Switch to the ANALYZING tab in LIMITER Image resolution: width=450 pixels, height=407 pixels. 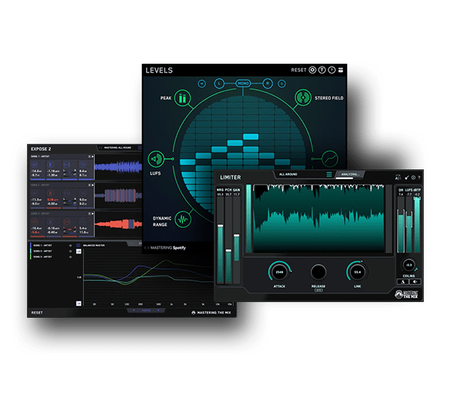point(349,174)
